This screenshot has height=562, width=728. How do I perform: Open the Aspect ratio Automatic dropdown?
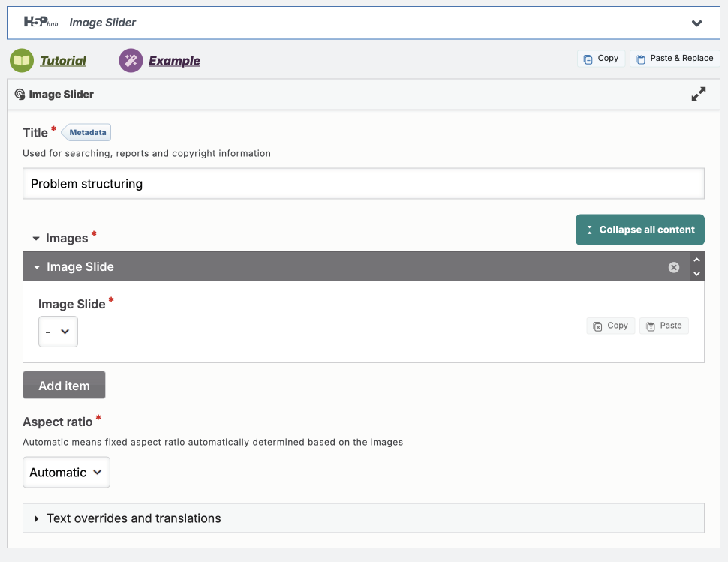(x=66, y=473)
